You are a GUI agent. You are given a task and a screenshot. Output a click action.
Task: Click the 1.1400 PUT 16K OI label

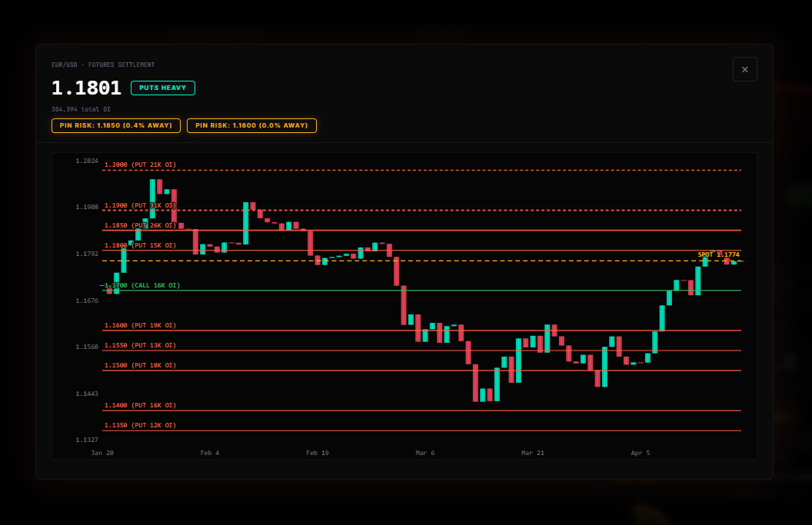point(140,405)
